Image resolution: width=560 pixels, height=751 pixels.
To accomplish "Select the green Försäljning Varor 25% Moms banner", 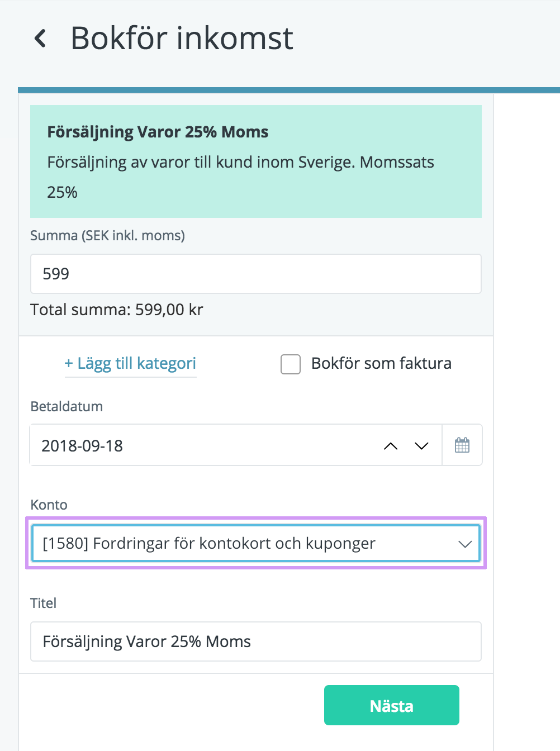I will click(x=255, y=161).
